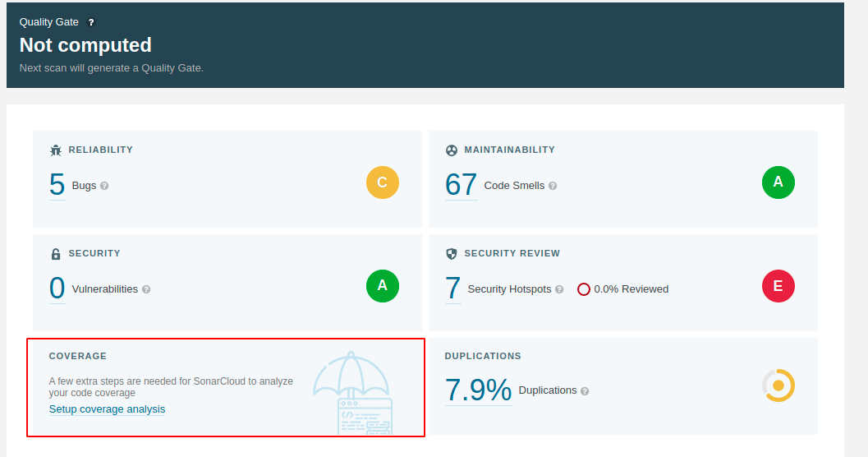Click help icon next to Bugs
The width and height of the screenshot is (868, 457).
pos(104,186)
